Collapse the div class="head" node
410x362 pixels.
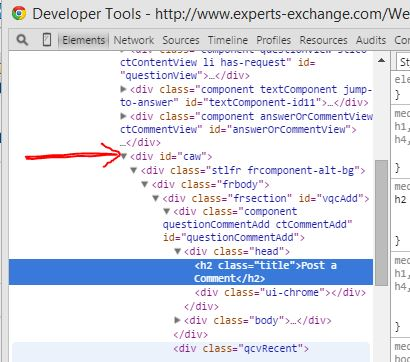tap(178, 251)
